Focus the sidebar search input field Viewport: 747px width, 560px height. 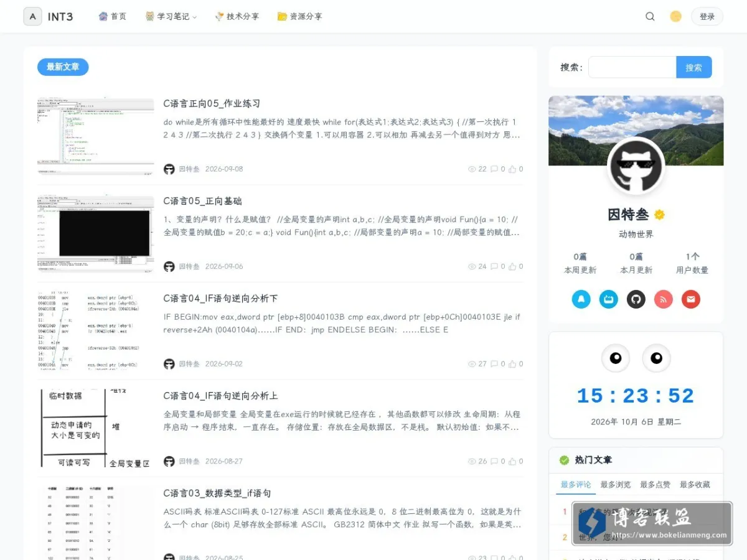click(632, 67)
